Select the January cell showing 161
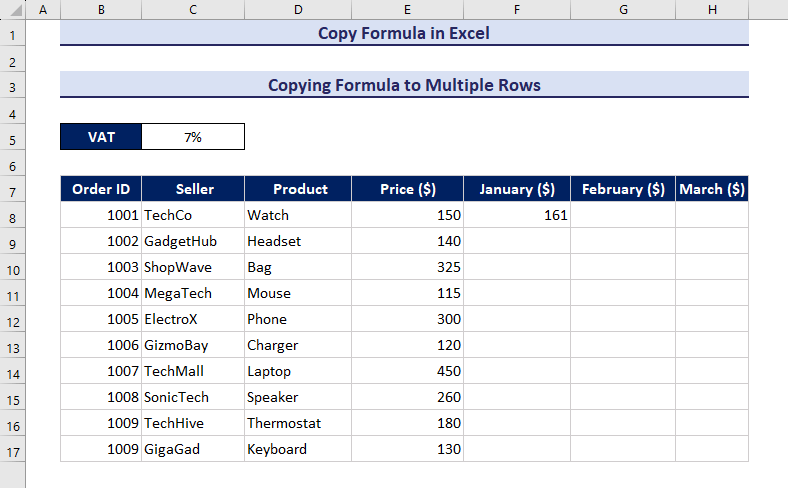Viewport: 788px width, 488px height. coord(516,215)
